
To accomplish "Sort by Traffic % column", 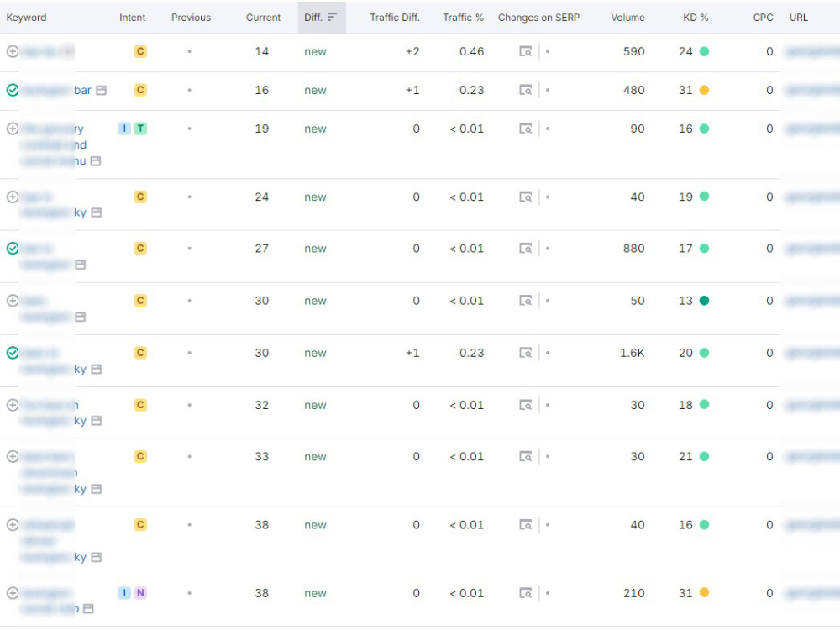I will (463, 17).
